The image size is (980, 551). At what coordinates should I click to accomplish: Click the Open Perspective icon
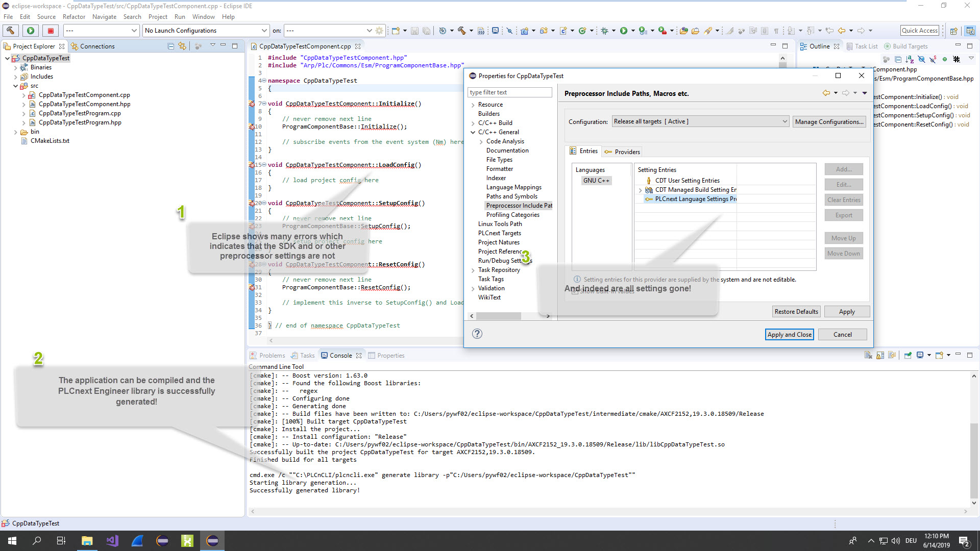[x=953, y=31]
